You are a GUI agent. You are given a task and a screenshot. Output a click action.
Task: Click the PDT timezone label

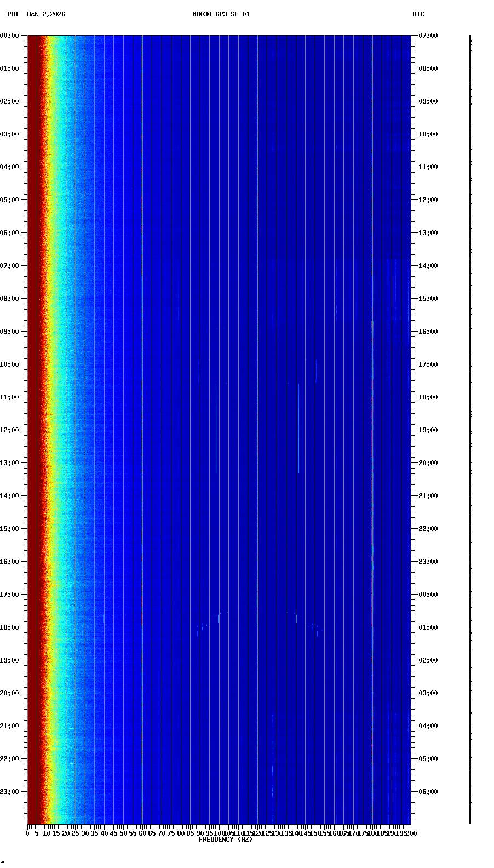(13, 14)
